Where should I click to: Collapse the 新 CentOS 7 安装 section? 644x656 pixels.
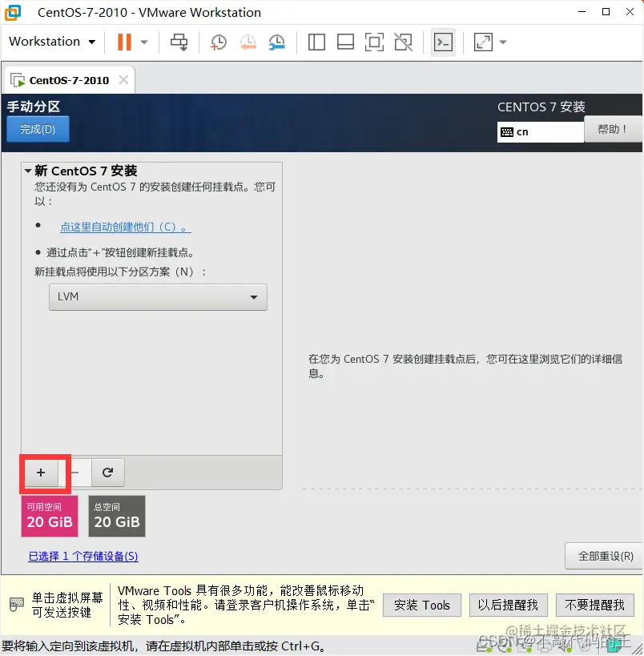click(x=28, y=171)
